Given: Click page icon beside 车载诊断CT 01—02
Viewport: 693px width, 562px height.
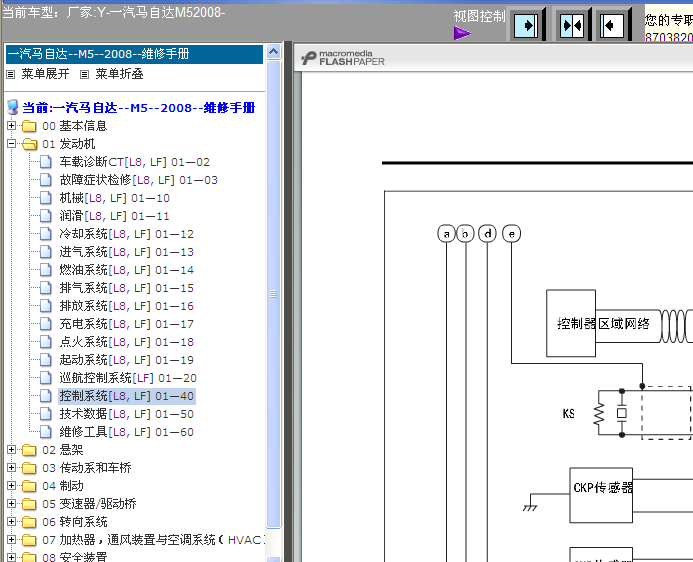Looking at the screenshot, I should [46, 162].
